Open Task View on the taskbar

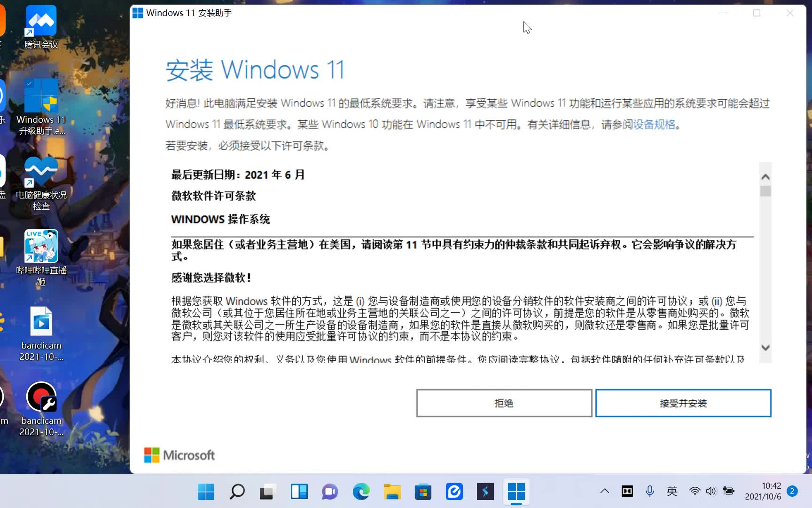pyautogui.click(x=268, y=492)
